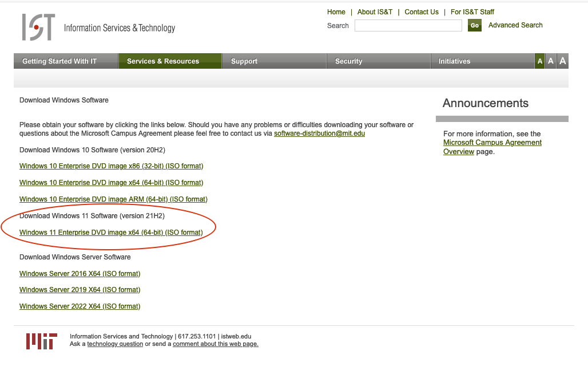588x374 pixels.
Task: Open the Services & Resources menu
Action: (x=170, y=61)
